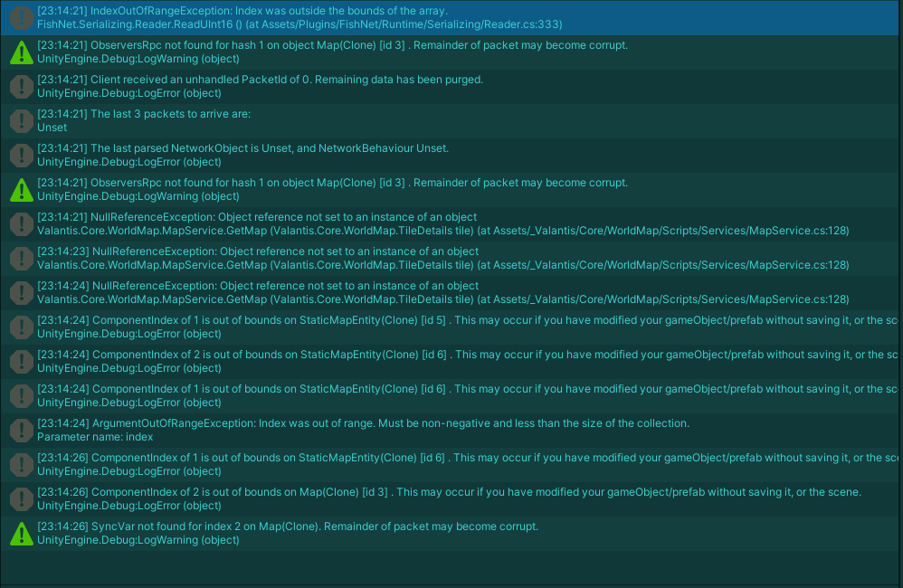Select the 'Client received an unhandled PacketId' entry

coord(362,88)
